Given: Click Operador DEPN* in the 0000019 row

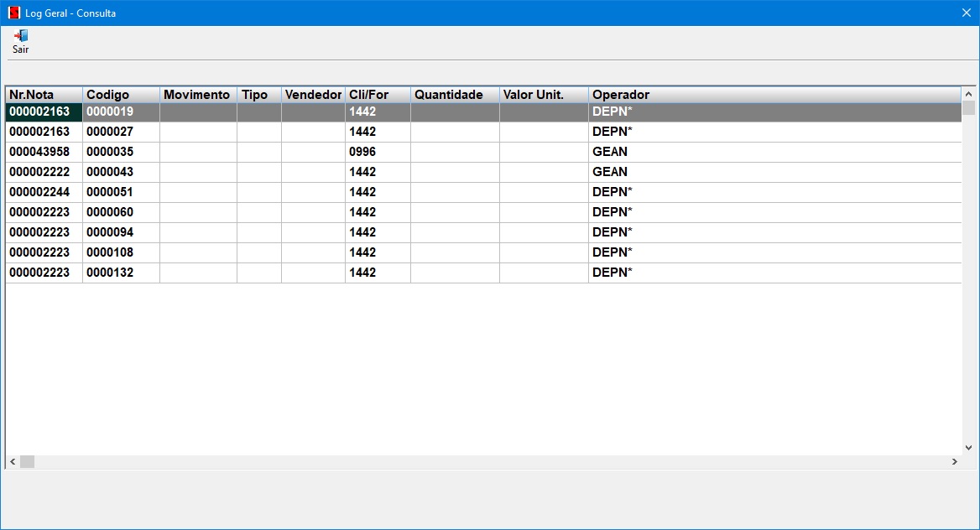Looking at the screenshot, I should tap(775, 112).
